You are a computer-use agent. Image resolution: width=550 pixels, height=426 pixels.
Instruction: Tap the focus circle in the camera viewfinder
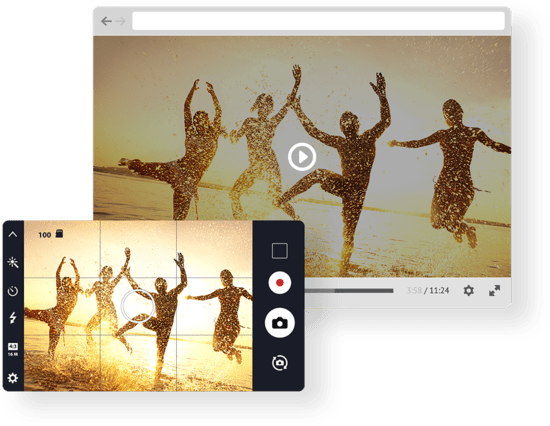(x=138, y=306)
